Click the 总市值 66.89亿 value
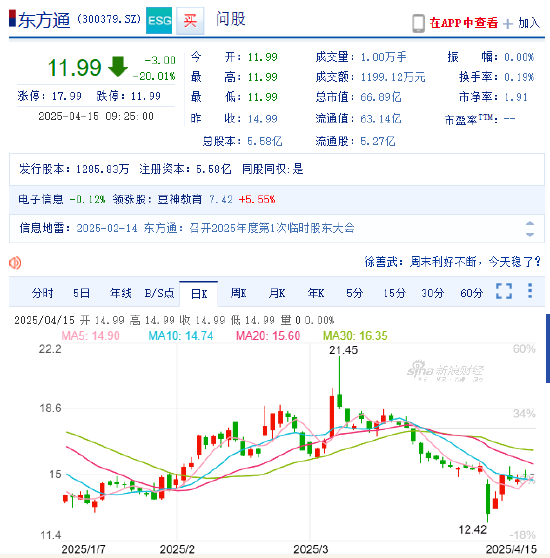This screenshot has height=558, width=550. pos(381,97)
